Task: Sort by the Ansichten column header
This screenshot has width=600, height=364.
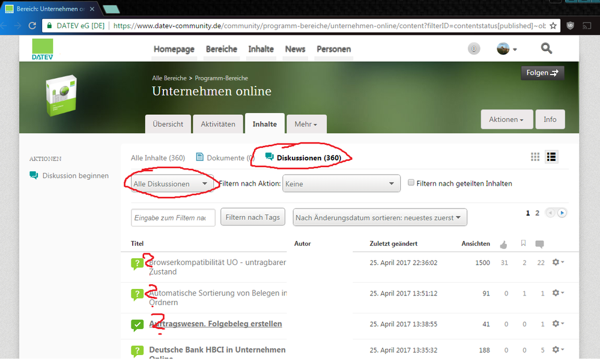Action: (476, 243)
